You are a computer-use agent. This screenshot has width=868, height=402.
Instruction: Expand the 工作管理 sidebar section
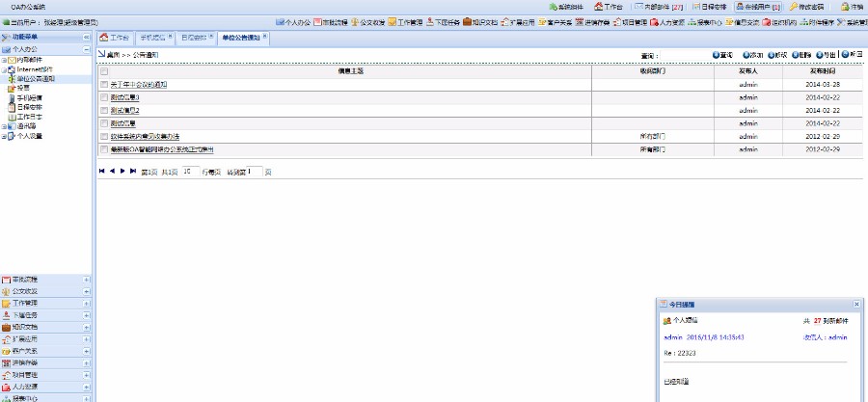(x=87, y=303)
